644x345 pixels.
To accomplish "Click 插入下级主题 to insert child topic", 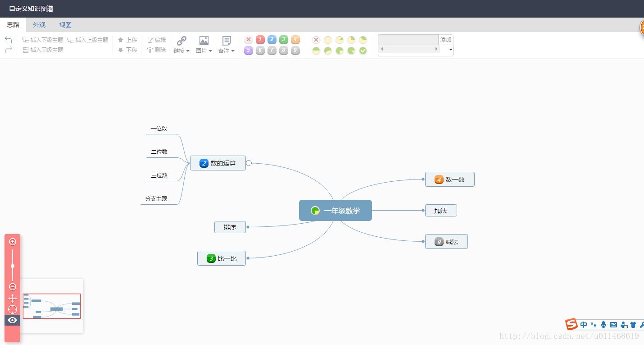I will (43, 40).
